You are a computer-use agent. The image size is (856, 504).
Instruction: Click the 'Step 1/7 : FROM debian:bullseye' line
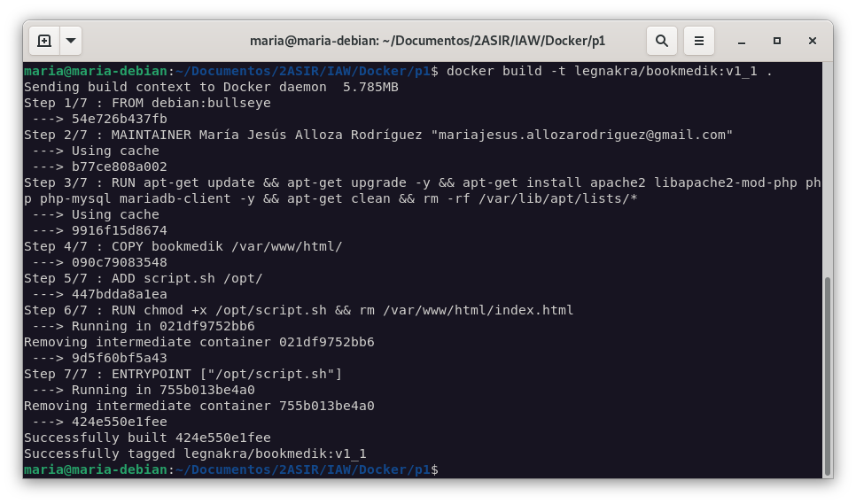[x=147, y=103]
